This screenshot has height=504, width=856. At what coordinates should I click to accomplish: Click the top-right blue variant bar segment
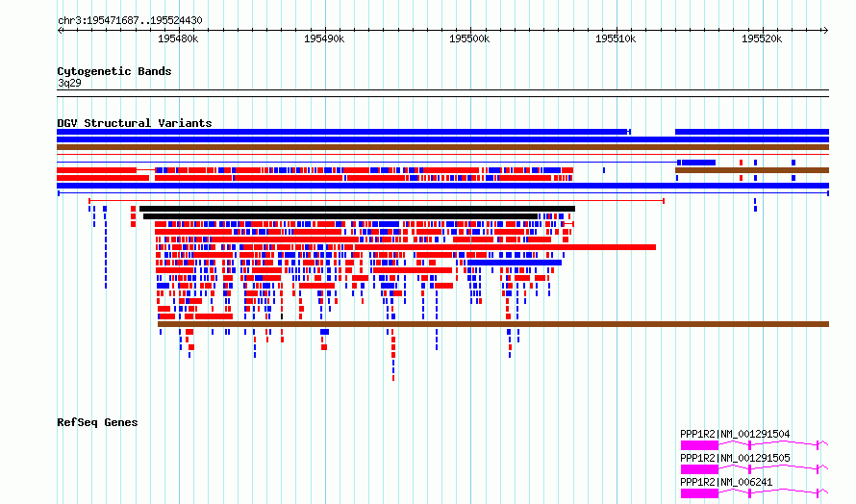point(752,132)
